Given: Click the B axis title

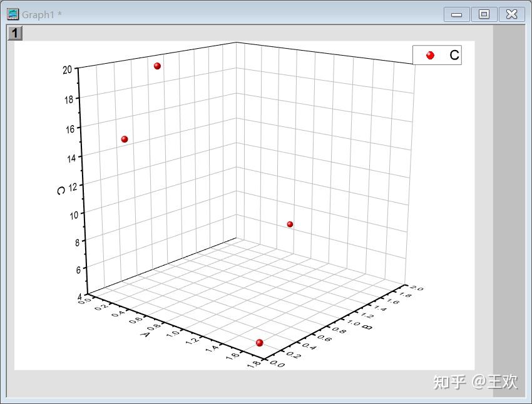Looking at the screenshot, I should coord(367,327).
